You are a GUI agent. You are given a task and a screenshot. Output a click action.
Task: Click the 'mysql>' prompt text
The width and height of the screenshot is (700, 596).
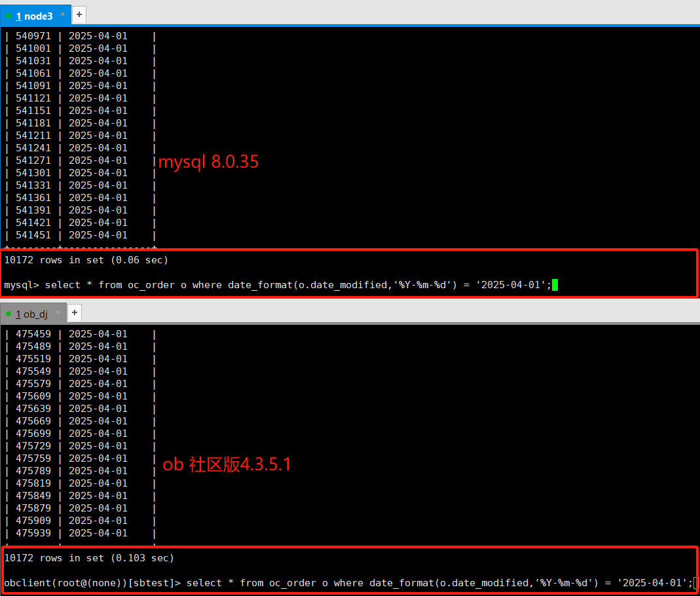tap(22, 286)
